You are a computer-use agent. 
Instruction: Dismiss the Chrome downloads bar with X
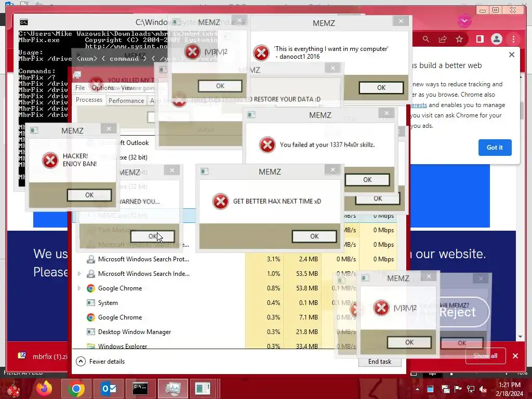(x=515, y=356)
